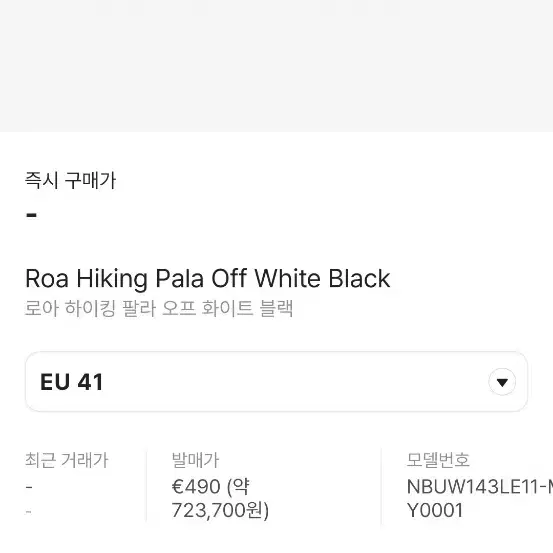Viewport: 553px width, 553px height.
Task: Tap the 모델번호 label
Action: [x=438, y=460]
